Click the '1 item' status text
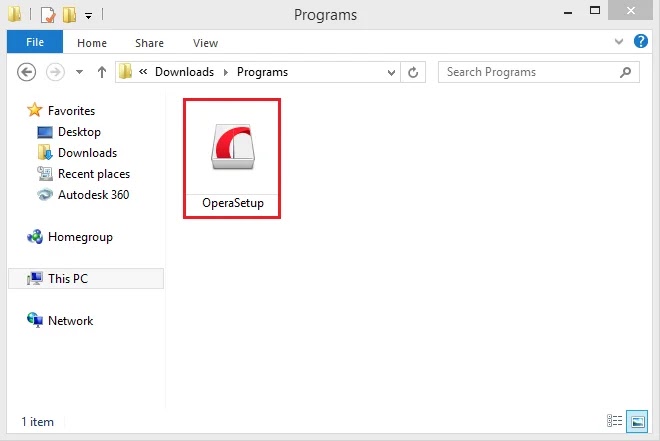Viewport: 660px width, 441px height. (37, 422)
